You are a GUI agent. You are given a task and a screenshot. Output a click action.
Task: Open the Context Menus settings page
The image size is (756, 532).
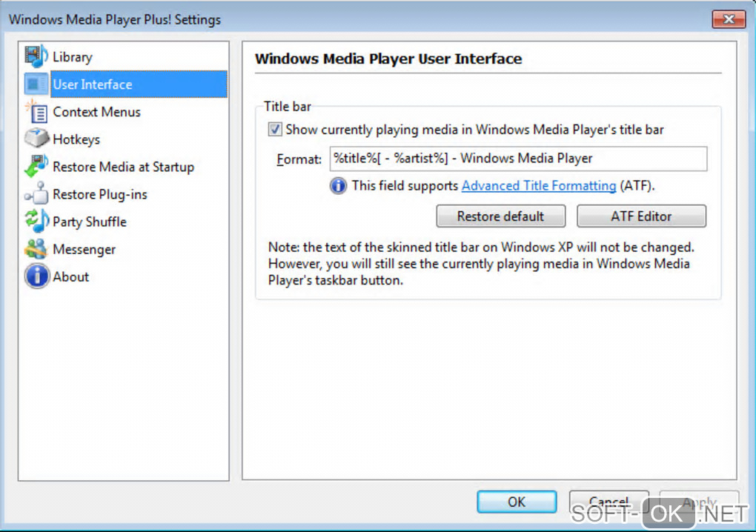pos(96,112)
